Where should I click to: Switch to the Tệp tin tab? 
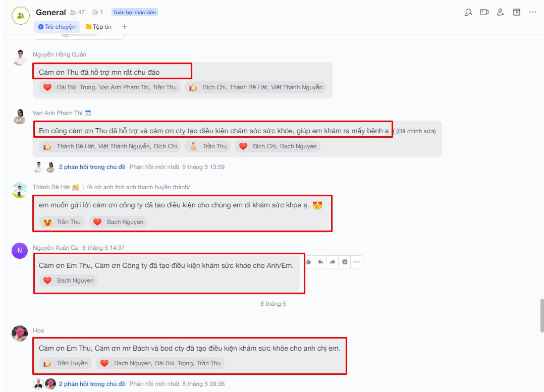(98, 27)
